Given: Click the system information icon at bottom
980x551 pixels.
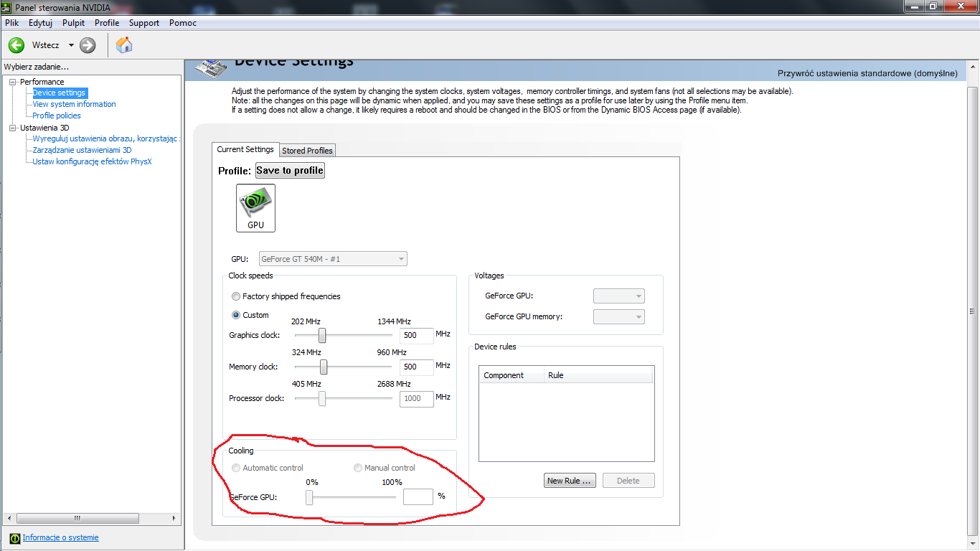Looking at the screenshot, I should (15, 538).
